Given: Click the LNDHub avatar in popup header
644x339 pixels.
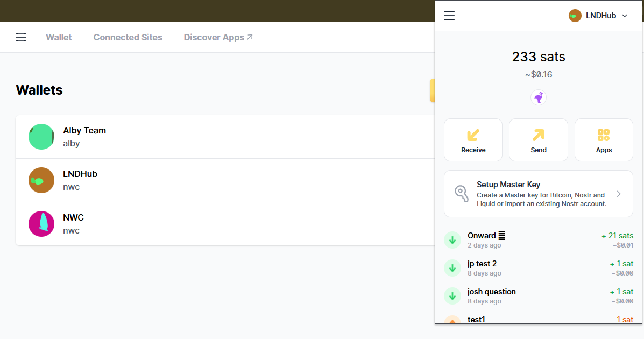Looking at the screenshot, I should coord(575,16).
